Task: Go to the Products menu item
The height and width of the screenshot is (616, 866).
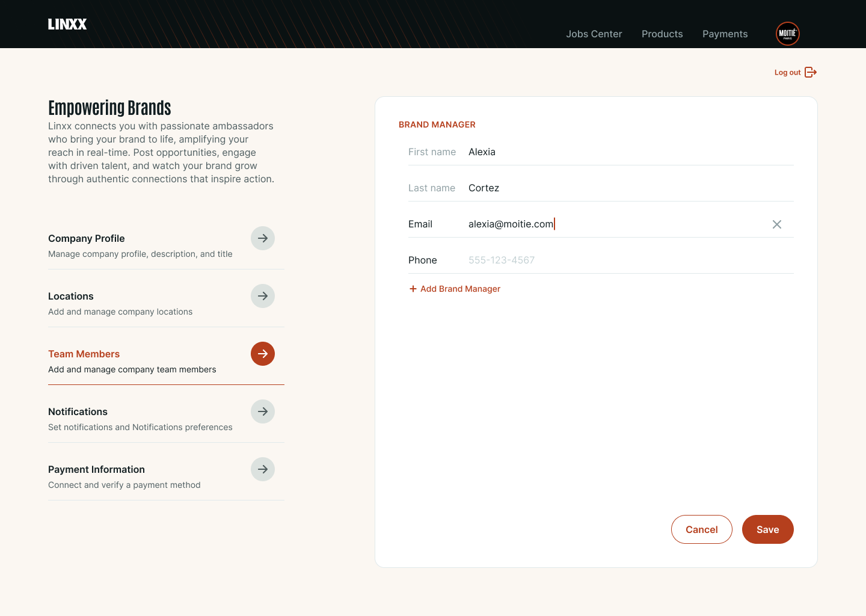Action: tap(662, 34)
